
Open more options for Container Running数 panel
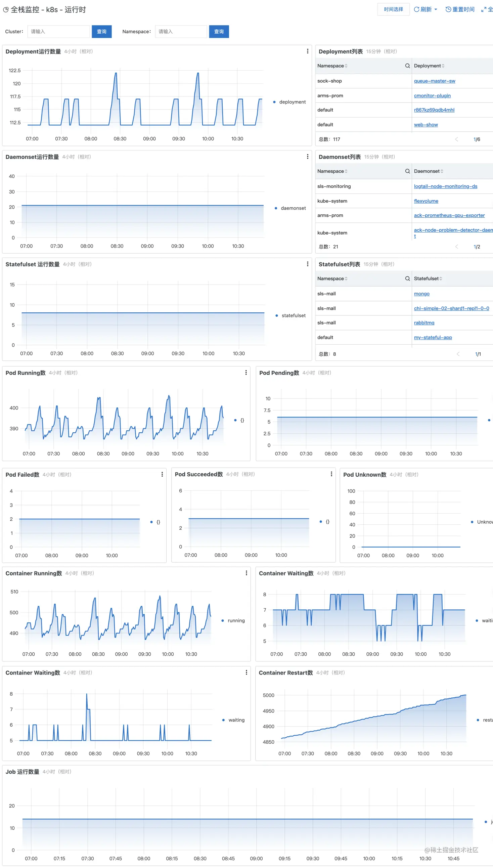246,573
